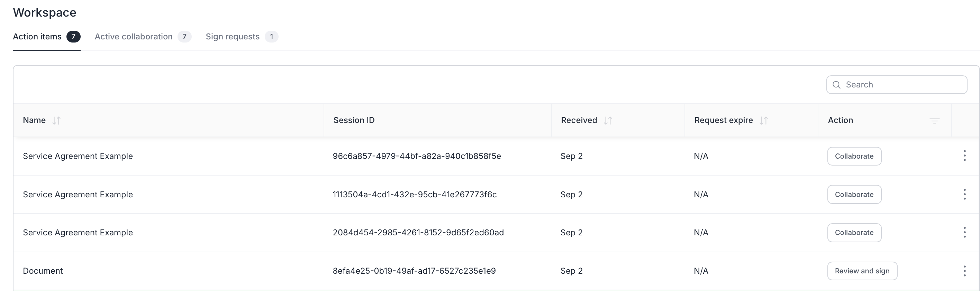Click the first Service Agreement Example name
The width and height of the screenshot is (980, 291).
pos(78,156)
